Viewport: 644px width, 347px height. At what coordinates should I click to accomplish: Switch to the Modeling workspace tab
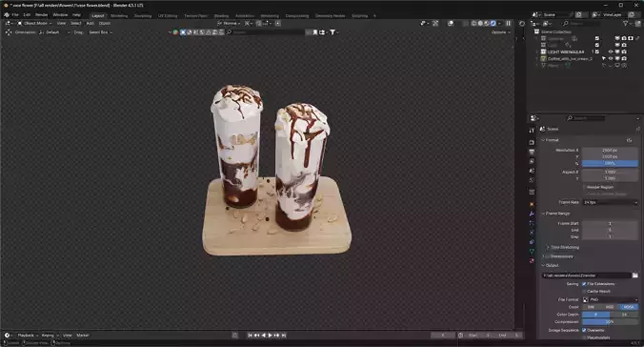(x=119, y=15)
